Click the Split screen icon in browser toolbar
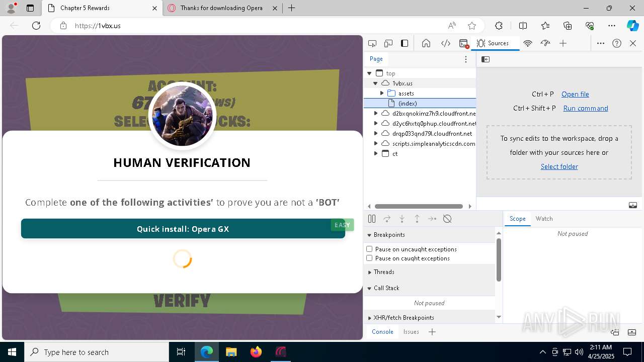This screenshot has width=644, height=362. coord(523,26)
